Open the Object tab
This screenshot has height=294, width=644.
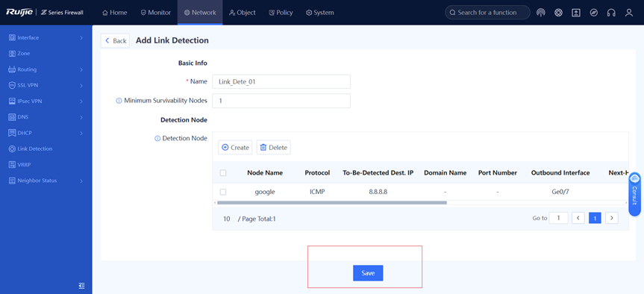243,13
